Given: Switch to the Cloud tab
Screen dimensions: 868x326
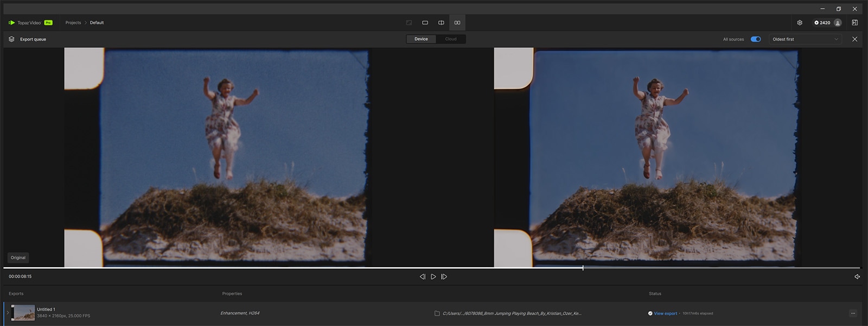Looking at the screenshot, I should pos(451,39).
